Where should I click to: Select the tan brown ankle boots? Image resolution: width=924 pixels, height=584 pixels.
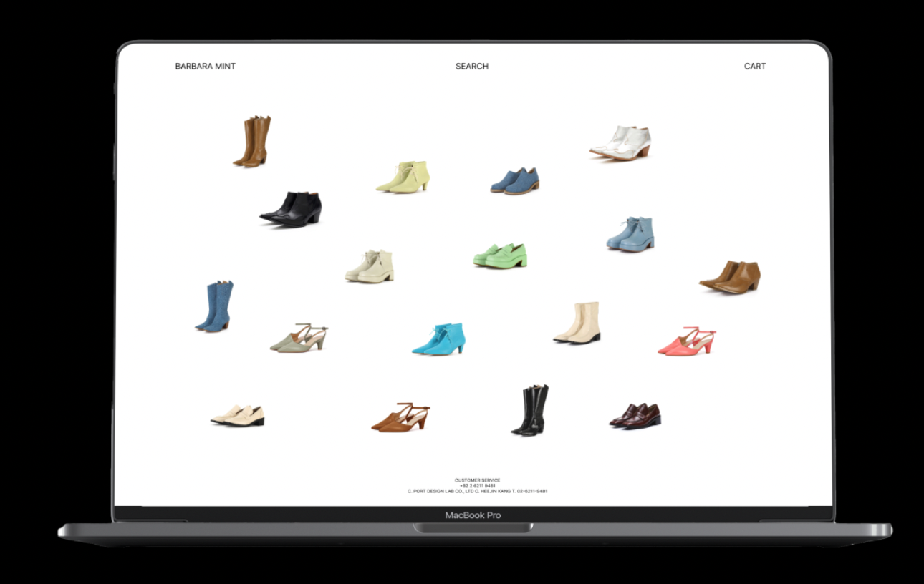coord(730,277)
